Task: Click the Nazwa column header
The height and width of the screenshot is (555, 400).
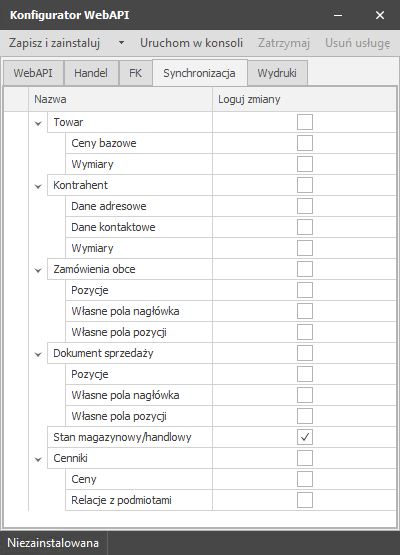Action: (120, 99)
